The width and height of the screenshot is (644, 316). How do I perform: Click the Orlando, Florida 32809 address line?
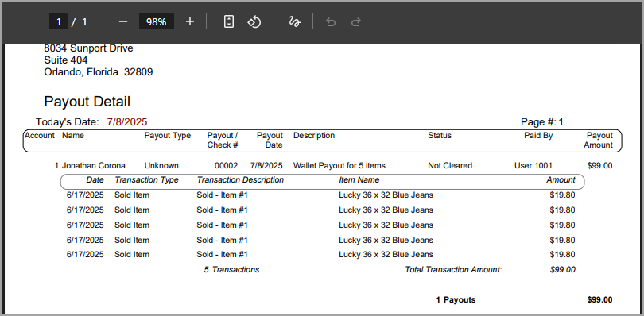coord(99,72)
